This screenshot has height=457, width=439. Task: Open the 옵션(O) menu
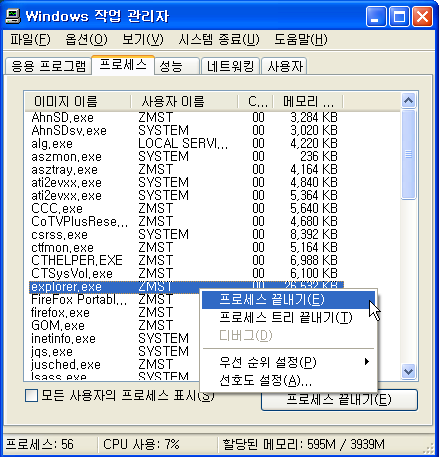(x=86, y=40)
